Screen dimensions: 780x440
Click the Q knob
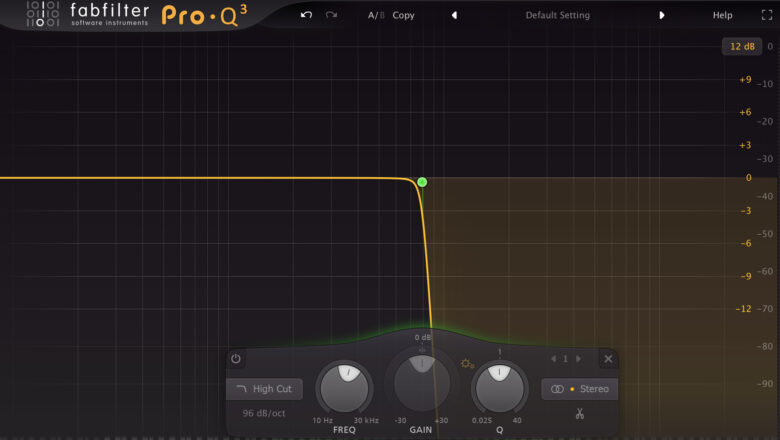499,388
